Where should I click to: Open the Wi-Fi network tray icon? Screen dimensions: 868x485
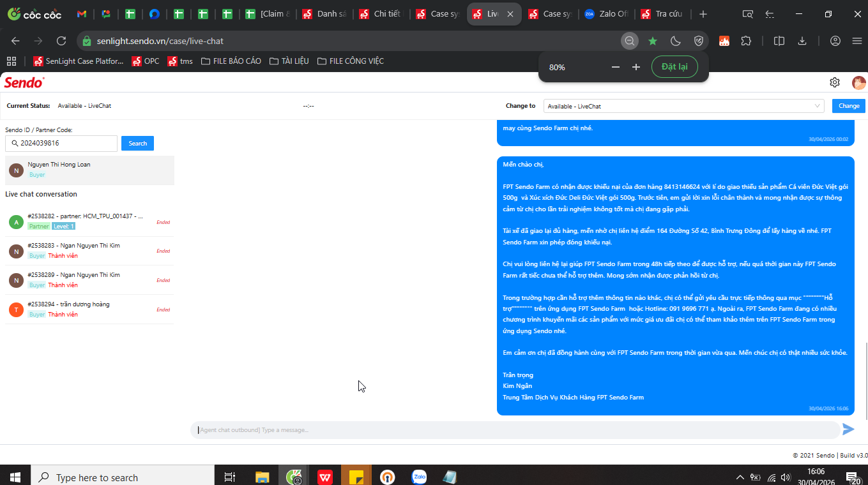(772, 477)
